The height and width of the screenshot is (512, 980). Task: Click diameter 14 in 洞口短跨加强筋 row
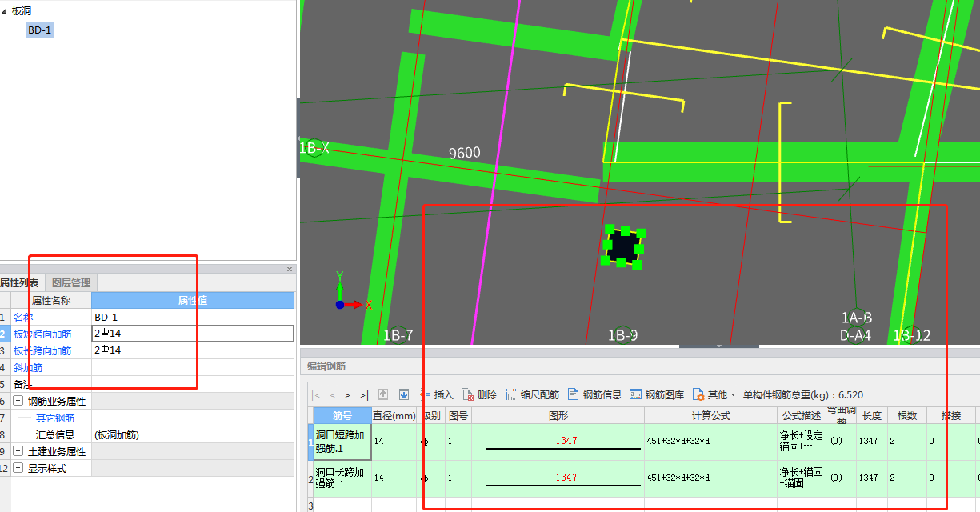pyautogui.click(x=394, y=442)
